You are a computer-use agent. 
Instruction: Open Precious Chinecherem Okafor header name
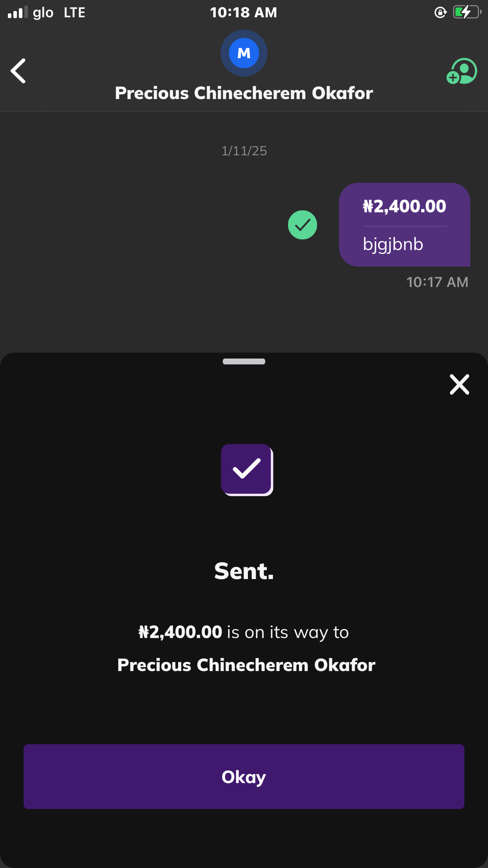[x=244, y=93]
